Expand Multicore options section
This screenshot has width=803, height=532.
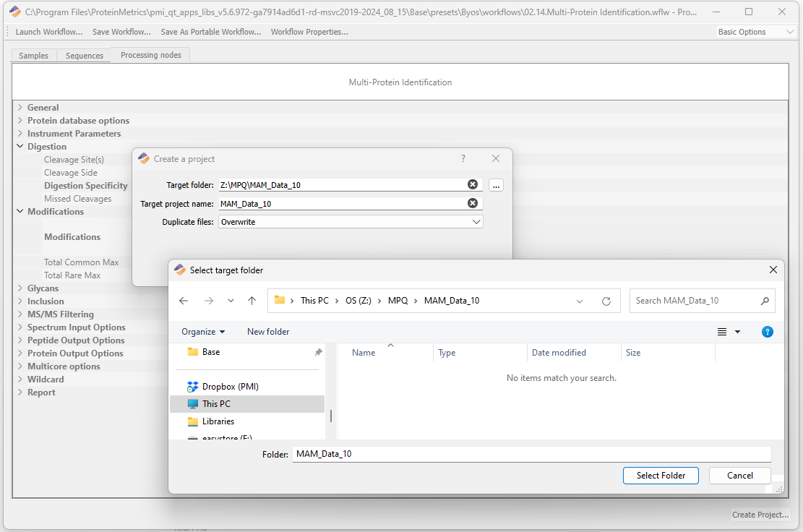[x=20, y=366]
